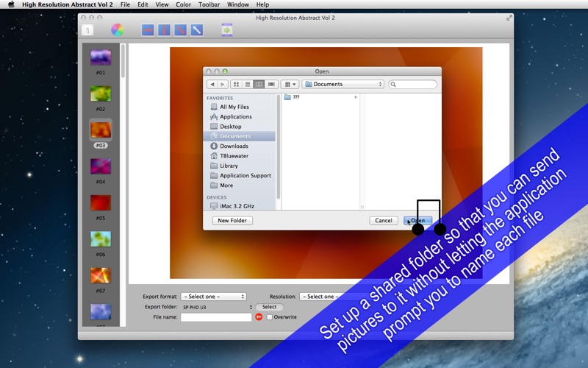Click the thumbnail list scrollbar
Viewport: 588px width, 368px height.
coord(123,61)
